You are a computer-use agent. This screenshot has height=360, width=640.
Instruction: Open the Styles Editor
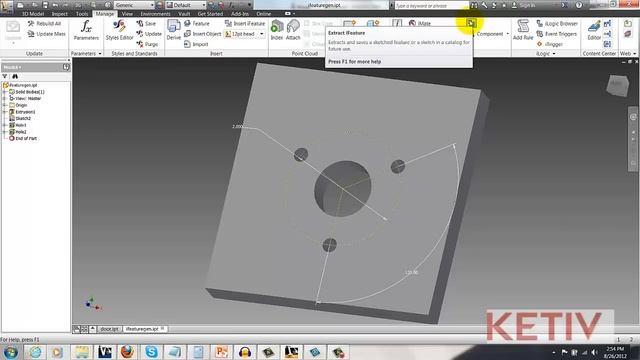[x=119, y=30]
